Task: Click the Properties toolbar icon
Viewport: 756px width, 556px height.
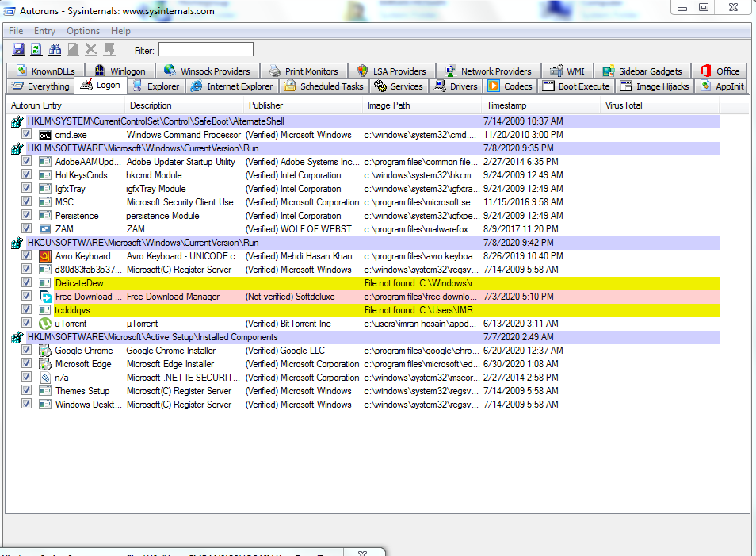Action: (73, 49)
